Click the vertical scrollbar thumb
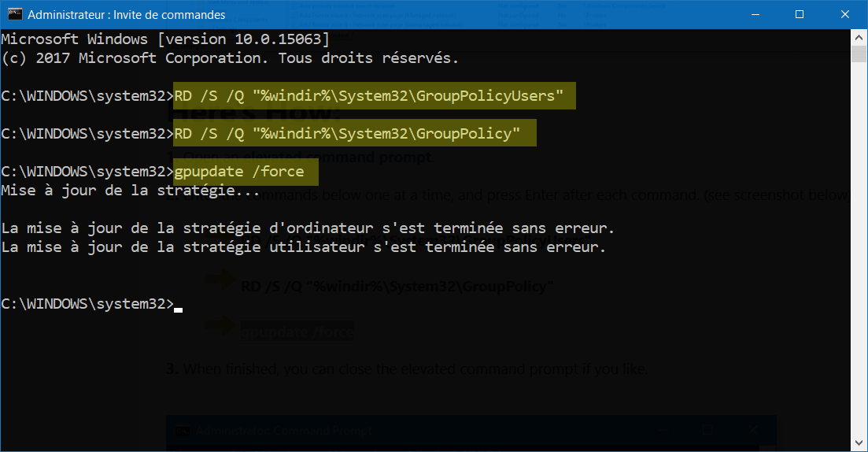Screen dimensions: 868x452 click(x=859, y=54)
